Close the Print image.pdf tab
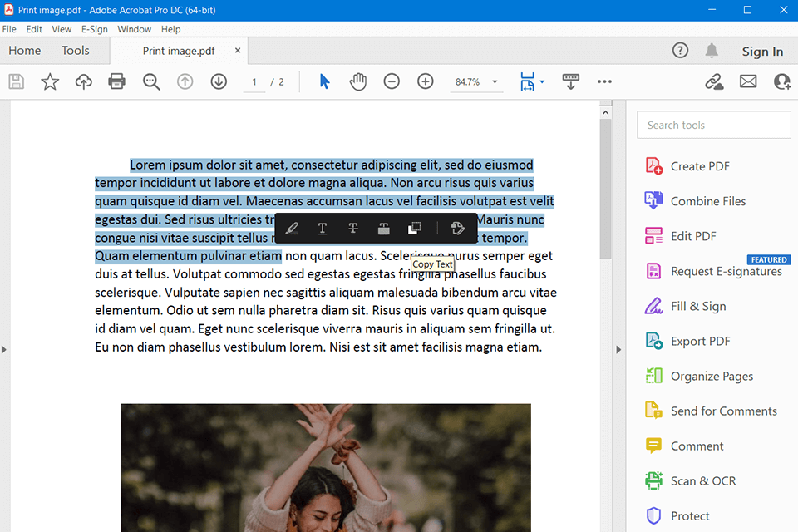This screenshot has width=798, height=532. click(x=238, y=51)
